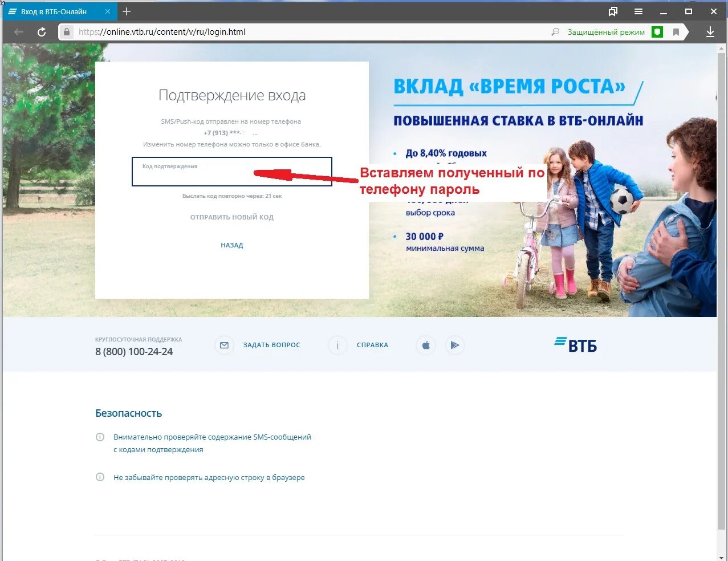Click support phone 8 (800) 100-24-24
The width and height of the screenshot is (728, 561).
(x=134, y=352)
